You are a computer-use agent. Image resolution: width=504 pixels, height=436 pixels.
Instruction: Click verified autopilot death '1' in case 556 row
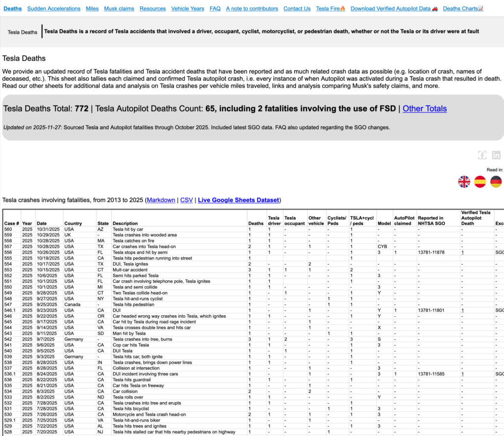463,252
